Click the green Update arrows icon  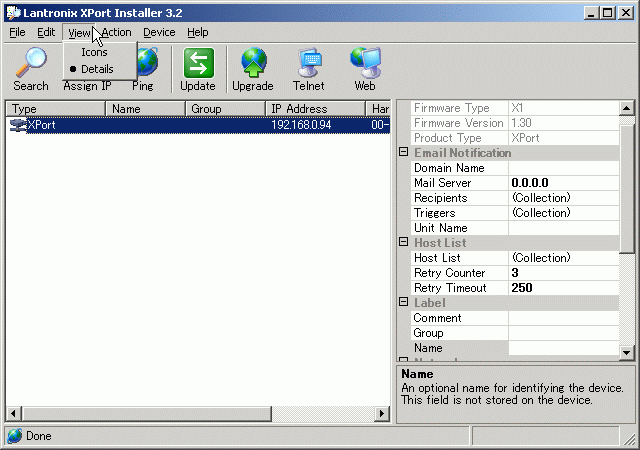tap(198, 62)
